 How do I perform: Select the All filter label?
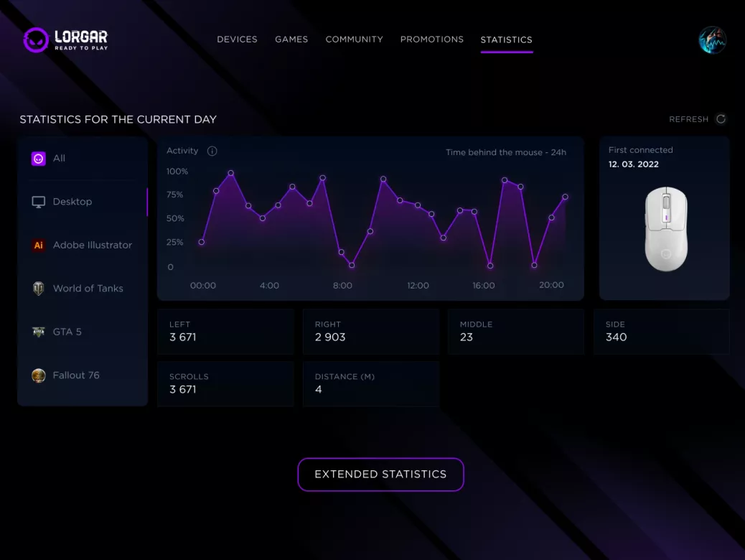tap(59, 158)
